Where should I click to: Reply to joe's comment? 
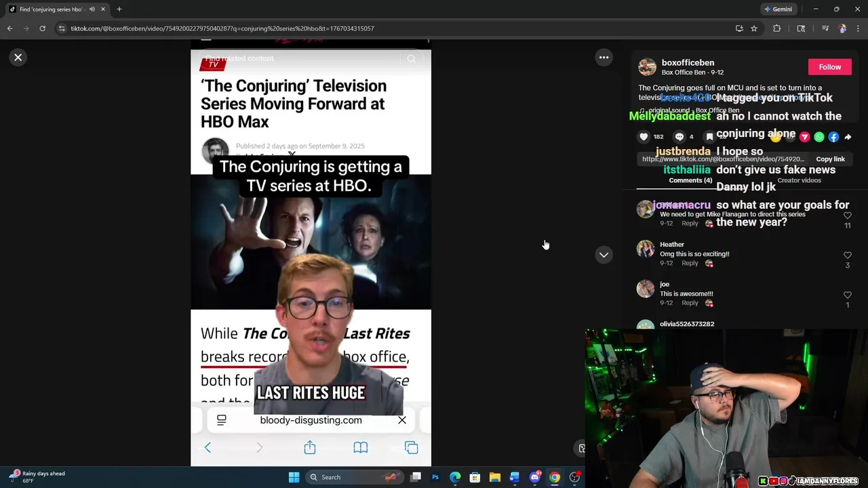coord(690,303)
